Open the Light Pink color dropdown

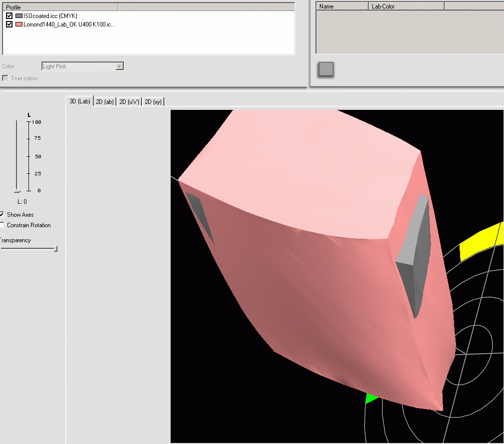pos(120,66)
